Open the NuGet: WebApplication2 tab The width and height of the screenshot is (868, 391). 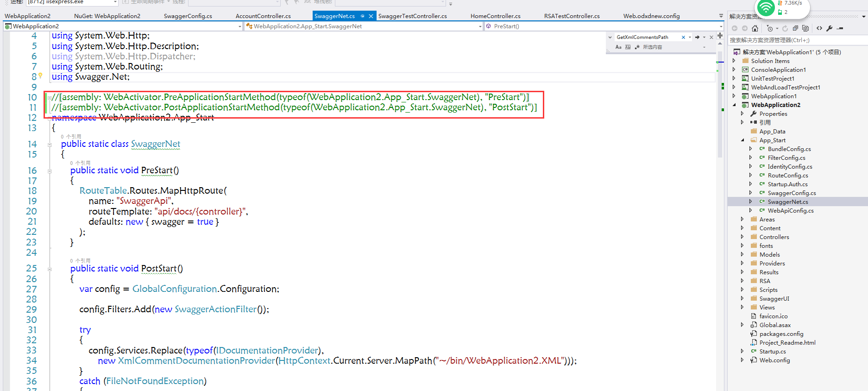click(x=107, y=16)
